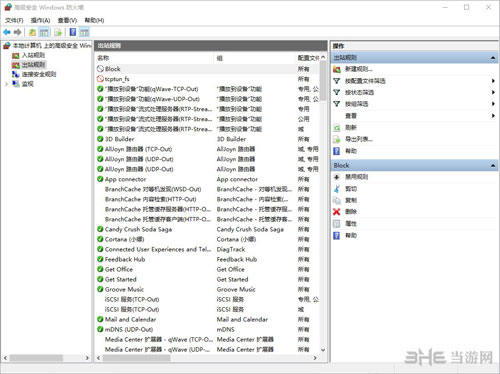Click the 属性 (Properties) action link
Screen dimensions: 500x374
[351, 224]
